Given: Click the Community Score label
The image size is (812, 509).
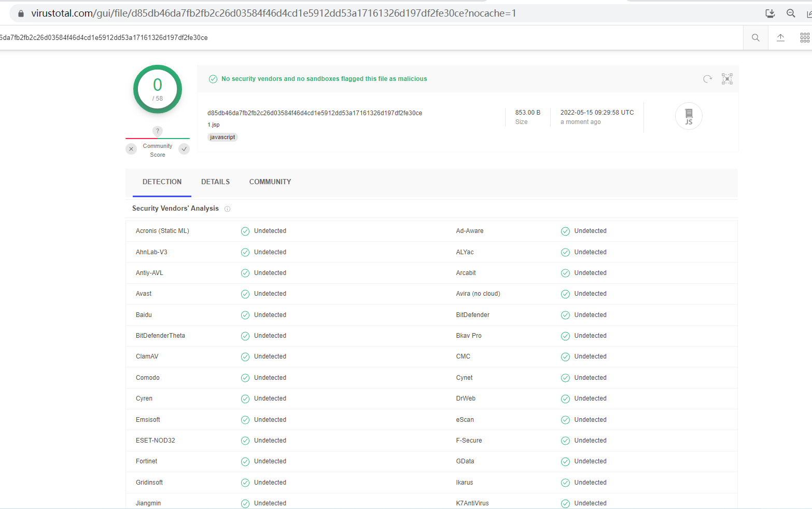Looking at the screenshot, I should point(158,150).
